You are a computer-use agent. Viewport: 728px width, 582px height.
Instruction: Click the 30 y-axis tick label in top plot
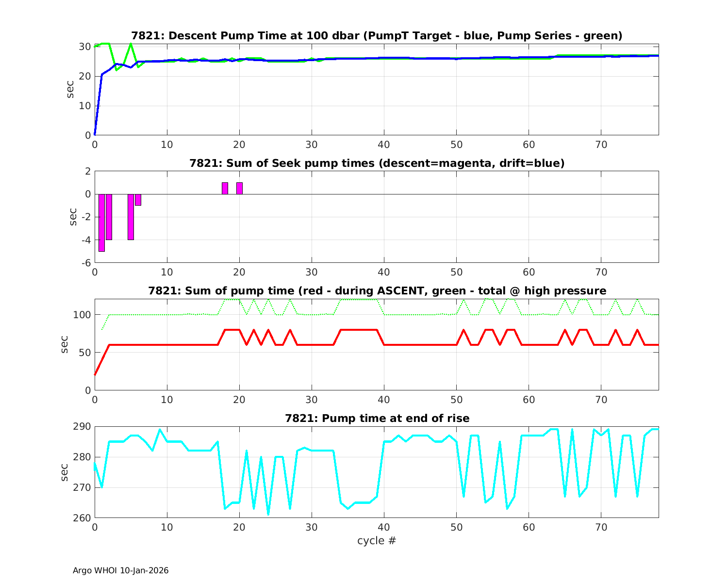pyautogui.click(x=85, y=47)
